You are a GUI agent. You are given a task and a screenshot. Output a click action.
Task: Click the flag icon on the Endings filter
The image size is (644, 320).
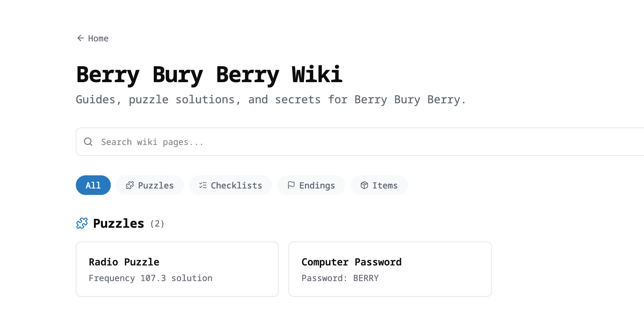coord(291,185)
